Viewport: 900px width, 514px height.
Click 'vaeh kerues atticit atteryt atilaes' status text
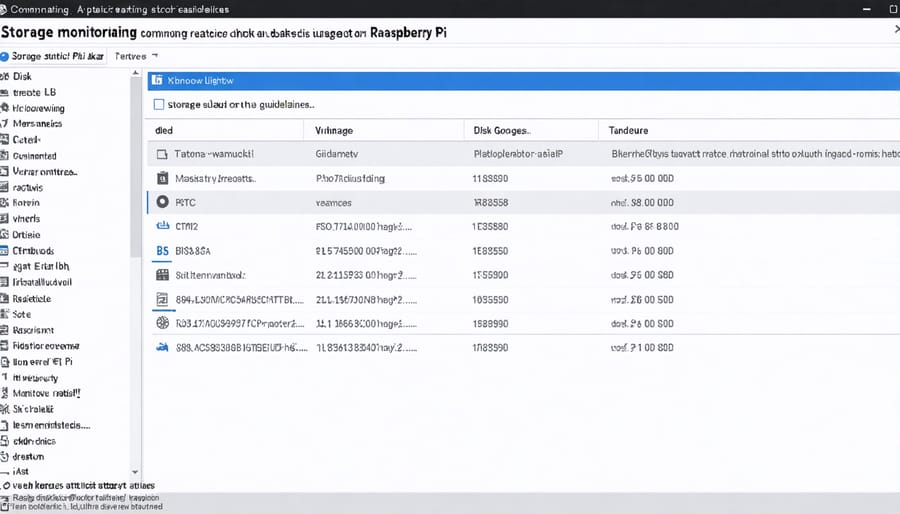click(x=83, y=485)
